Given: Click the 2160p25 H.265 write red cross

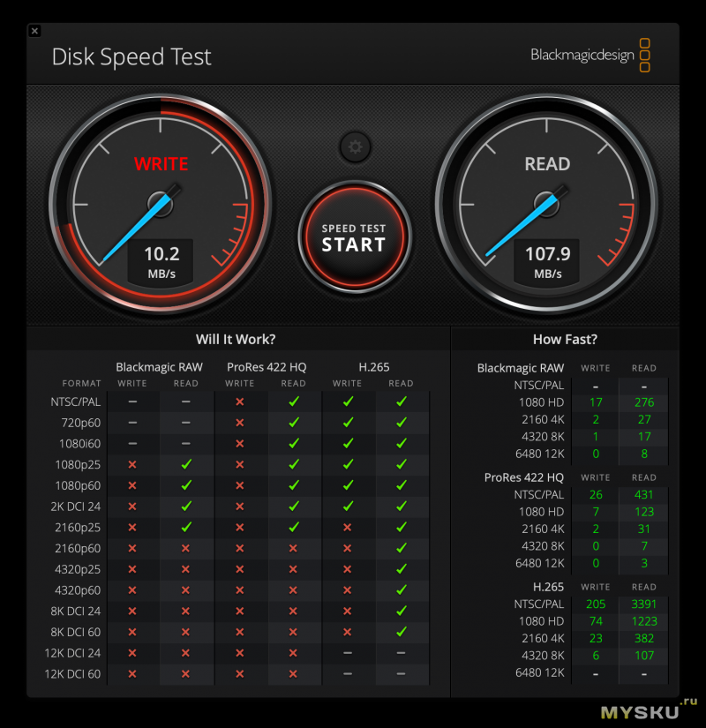Looking at the screenshot, I should (347, 528).
